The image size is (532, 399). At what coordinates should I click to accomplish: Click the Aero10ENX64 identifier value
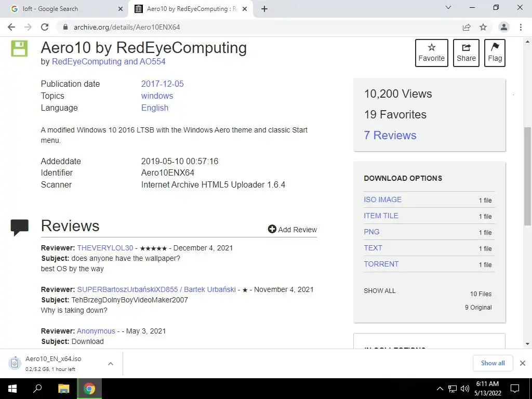click(168, 172)
